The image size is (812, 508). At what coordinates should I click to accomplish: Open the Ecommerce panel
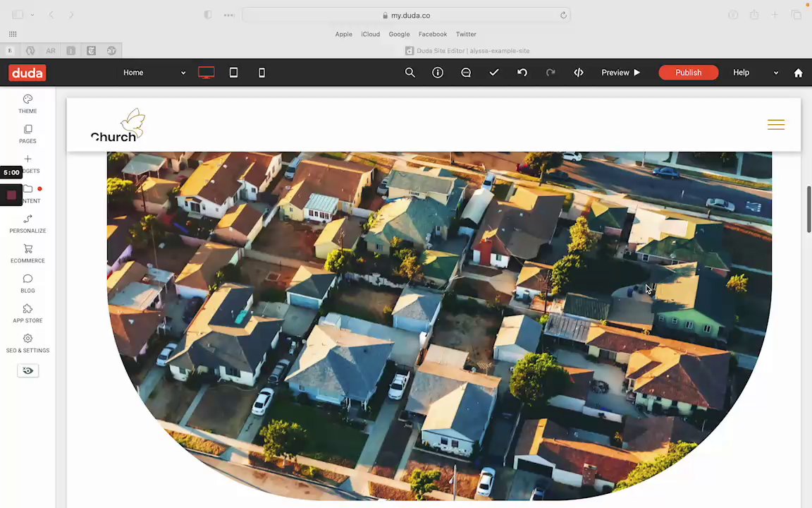27,253
